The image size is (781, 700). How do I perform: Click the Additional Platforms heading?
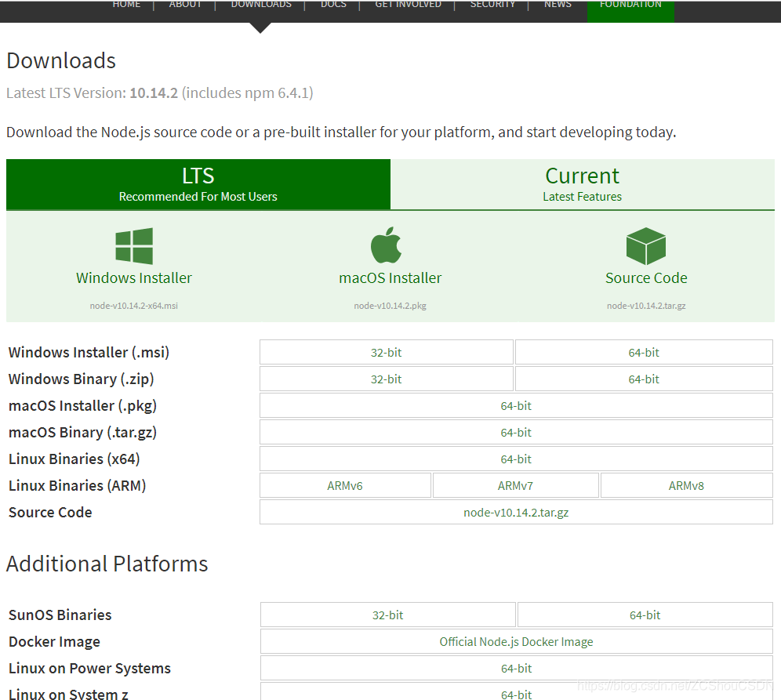(x=107, y=564)
